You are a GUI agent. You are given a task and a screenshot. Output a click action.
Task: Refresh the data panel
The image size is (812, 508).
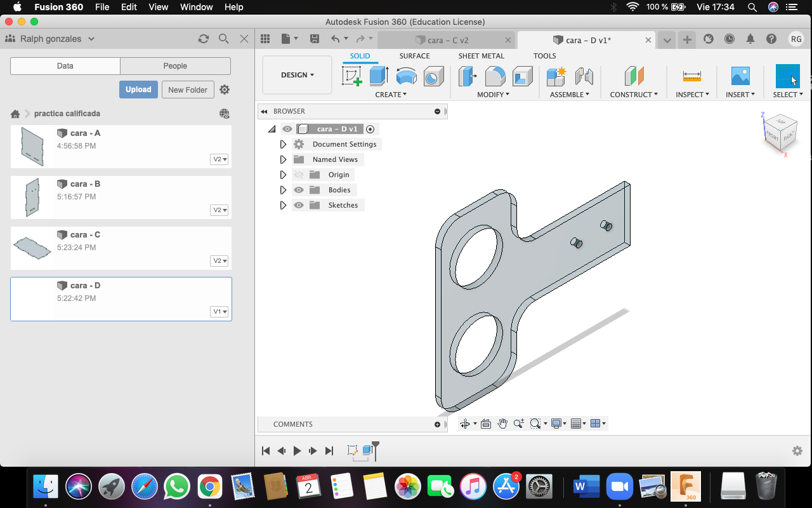[204, 39]
